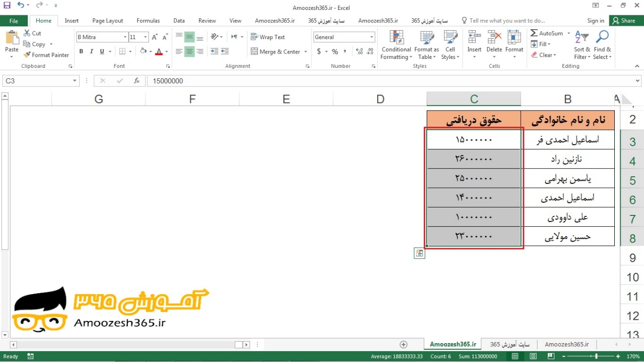Image resolution: width=644 pixels, height=362 pixels.
Task: Click Merge & Center button
Action: 276,52
